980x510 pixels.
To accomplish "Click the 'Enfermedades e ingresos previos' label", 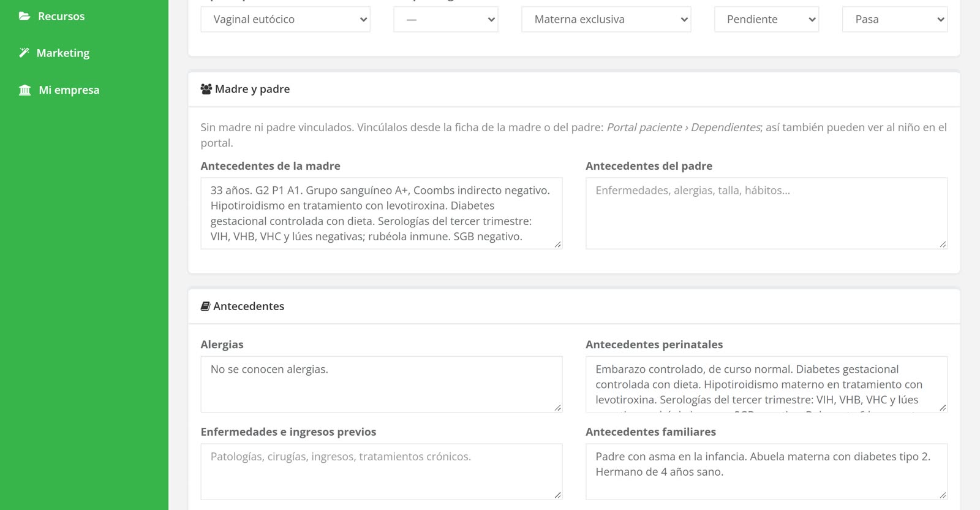I will coord(288,432).
